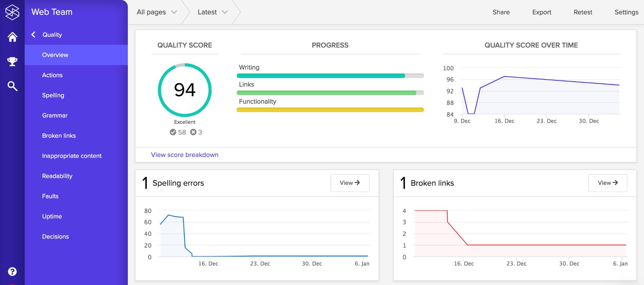Open Broken links in the sidebar
644x285 pixels.
(x=59, y=136)
